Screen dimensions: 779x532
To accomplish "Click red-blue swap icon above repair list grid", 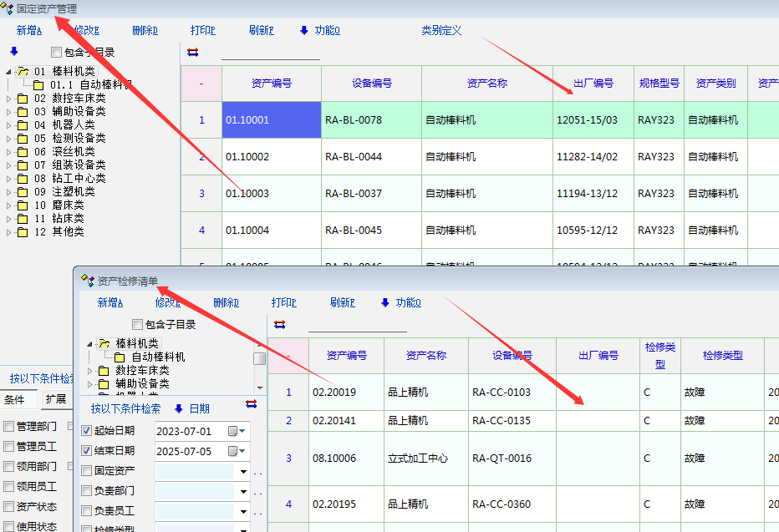I will point(279,324).
